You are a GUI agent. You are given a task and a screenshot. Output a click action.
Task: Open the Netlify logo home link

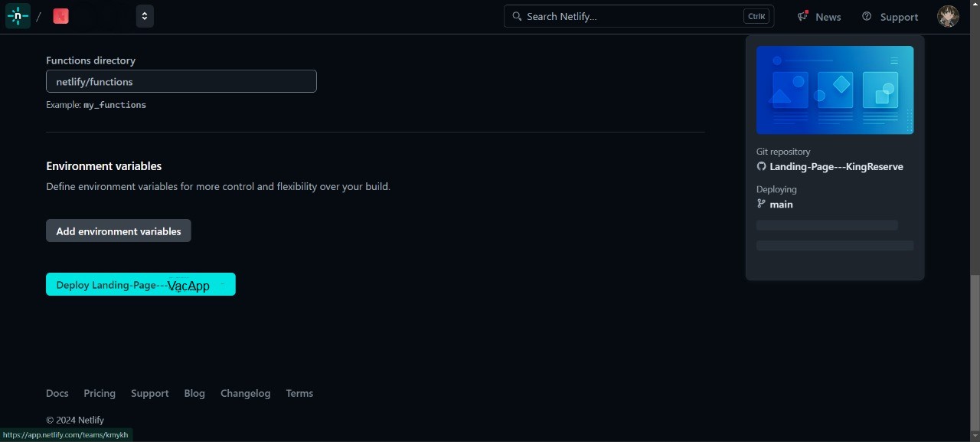pyautogui.click(x=18, y=16)
